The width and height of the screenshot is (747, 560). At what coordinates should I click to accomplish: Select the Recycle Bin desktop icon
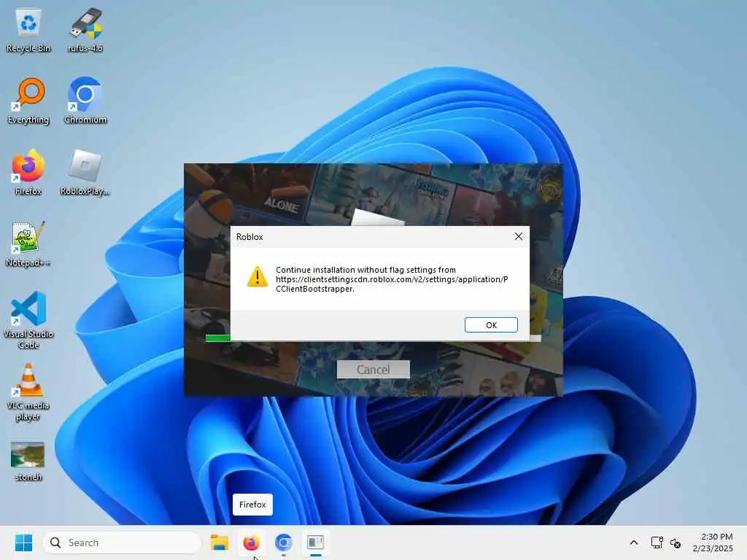28,30
